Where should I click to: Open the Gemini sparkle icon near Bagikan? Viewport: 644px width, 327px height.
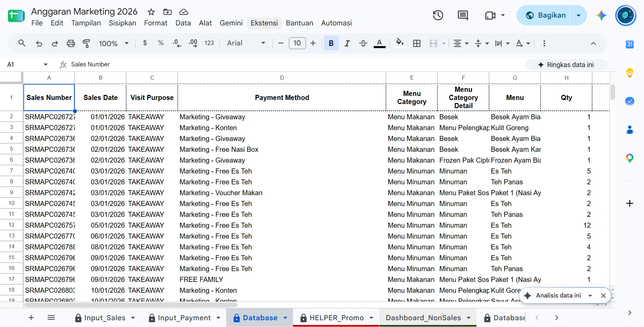click(601, 15)
